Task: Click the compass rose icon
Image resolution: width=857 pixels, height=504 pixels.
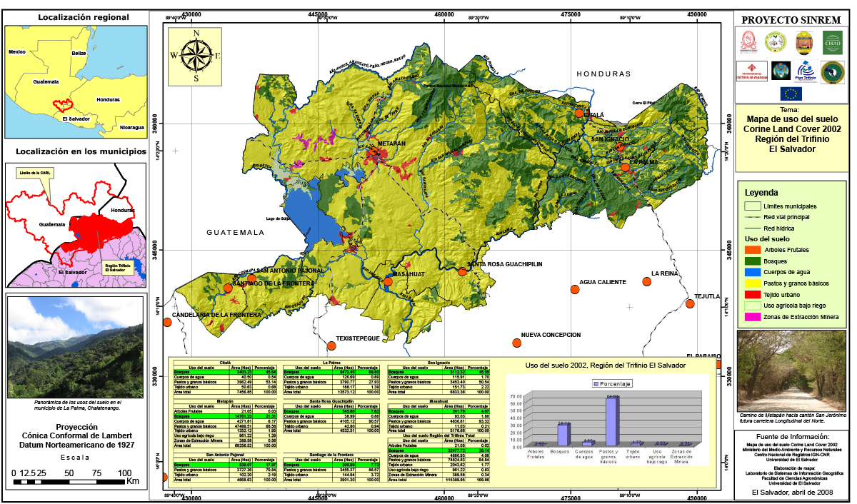Action: click(196, 55)
